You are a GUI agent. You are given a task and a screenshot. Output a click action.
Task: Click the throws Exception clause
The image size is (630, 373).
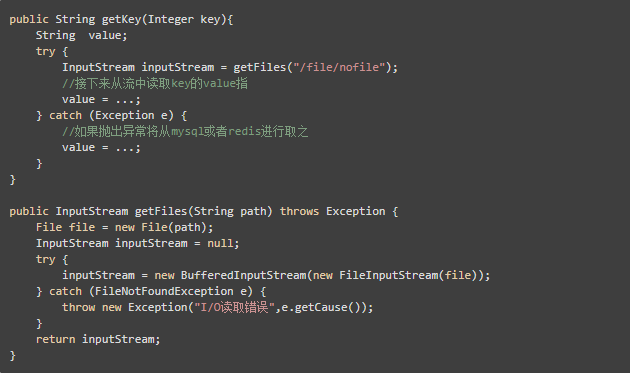(332, 211)
